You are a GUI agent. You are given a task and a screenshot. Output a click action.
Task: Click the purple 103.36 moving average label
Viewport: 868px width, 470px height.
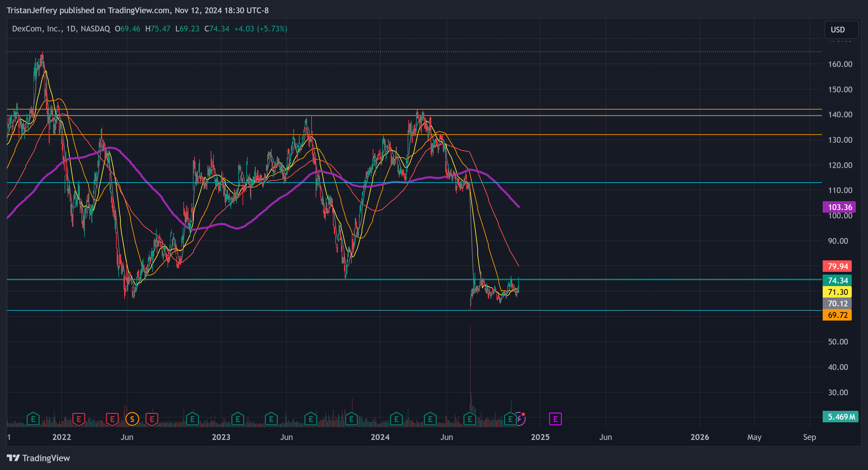click(x=839, y=207)
